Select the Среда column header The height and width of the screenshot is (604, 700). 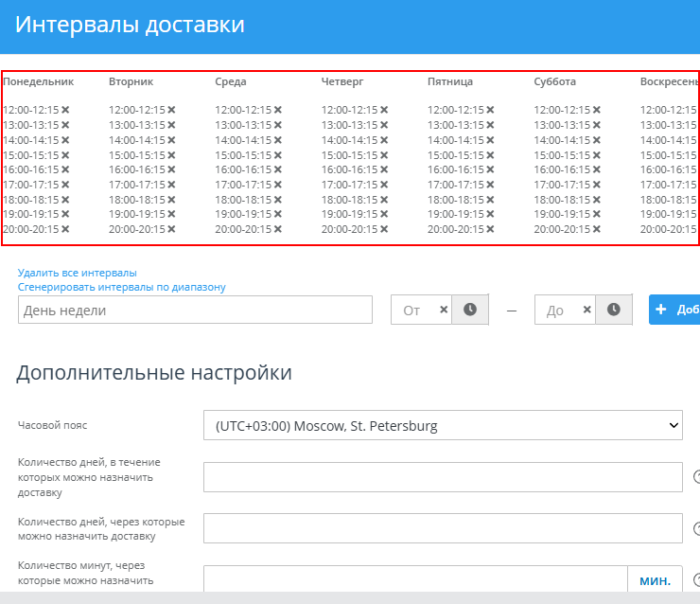pyautogui.click(x=231, y=81)
